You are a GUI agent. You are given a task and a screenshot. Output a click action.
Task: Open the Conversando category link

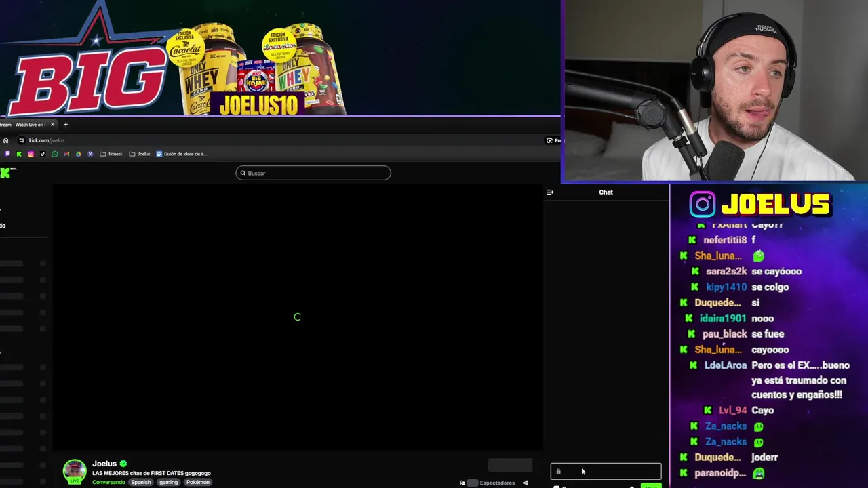tap(108, 482)
